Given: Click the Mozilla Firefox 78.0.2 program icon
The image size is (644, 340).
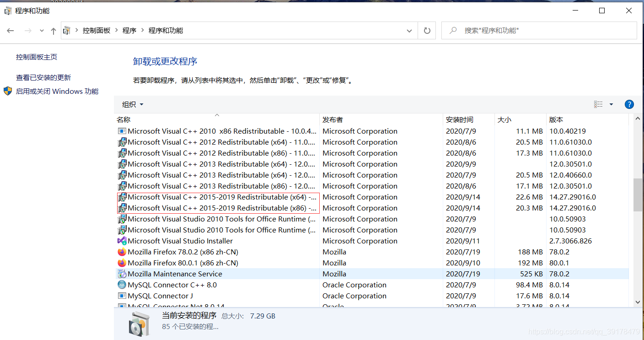Looking at the screenshot, I should tap(122, 252).
